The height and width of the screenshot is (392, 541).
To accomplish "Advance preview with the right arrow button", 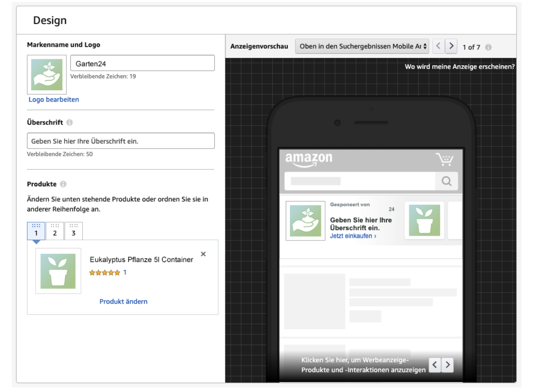I will [450, 46].
